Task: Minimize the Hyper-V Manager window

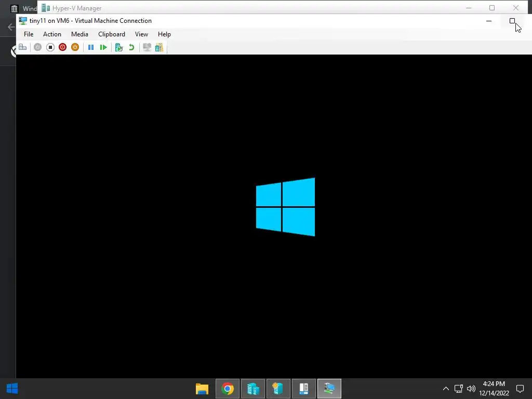Action: pyautogui.click(x=469, y=8)
